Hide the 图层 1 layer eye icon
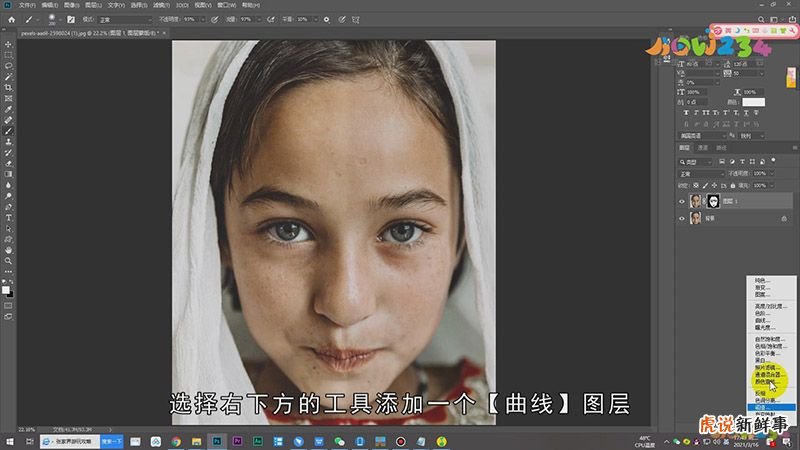800x450 pixels. (x=682, y=202)
